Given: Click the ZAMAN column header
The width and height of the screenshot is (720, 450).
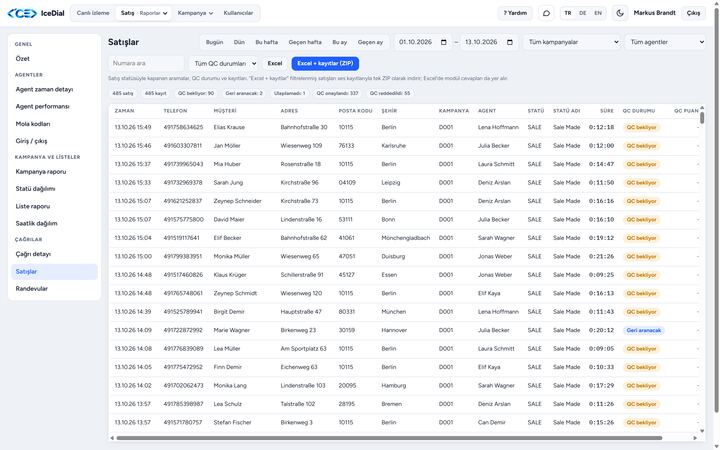Looking at the screenshot, I should coord(124,111).
